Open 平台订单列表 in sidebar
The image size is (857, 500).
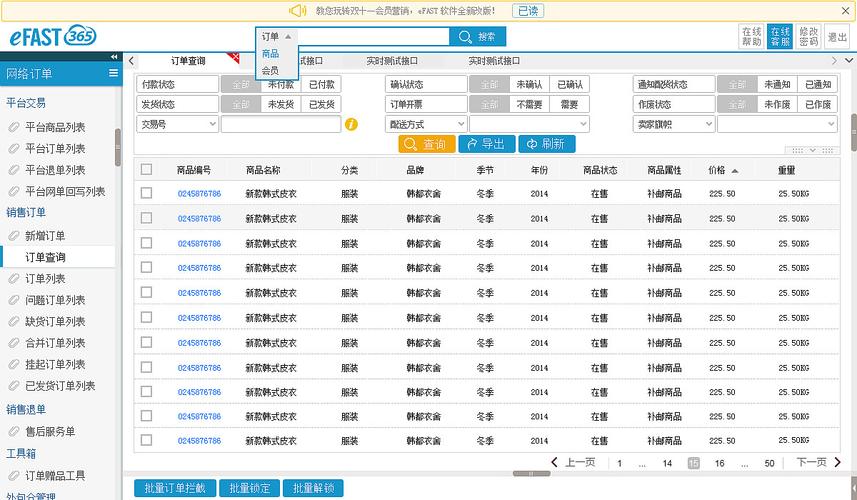point(55,149)
